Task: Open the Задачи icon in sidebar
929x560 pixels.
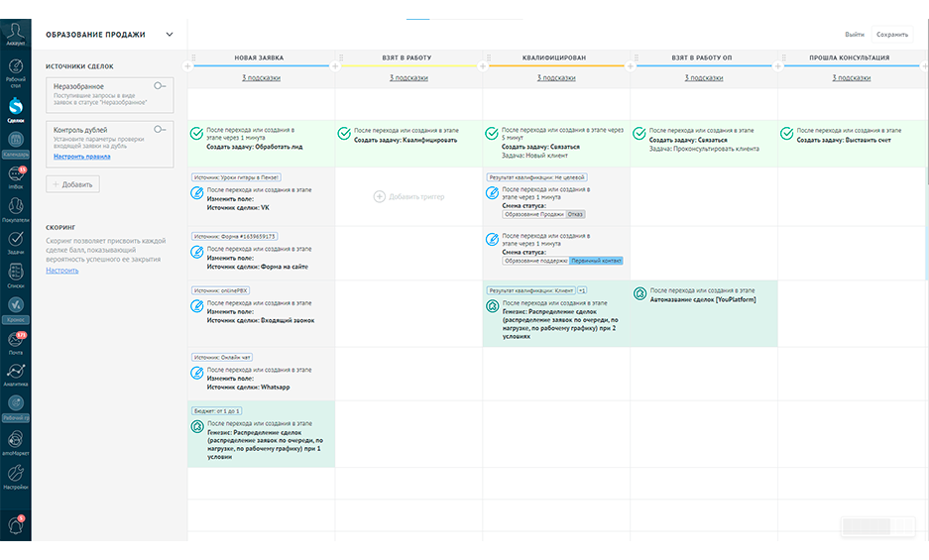Action: 16,243
